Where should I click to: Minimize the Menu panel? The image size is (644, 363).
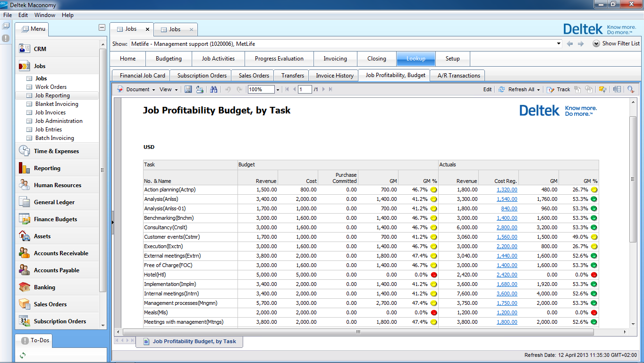tap(102, 28)
